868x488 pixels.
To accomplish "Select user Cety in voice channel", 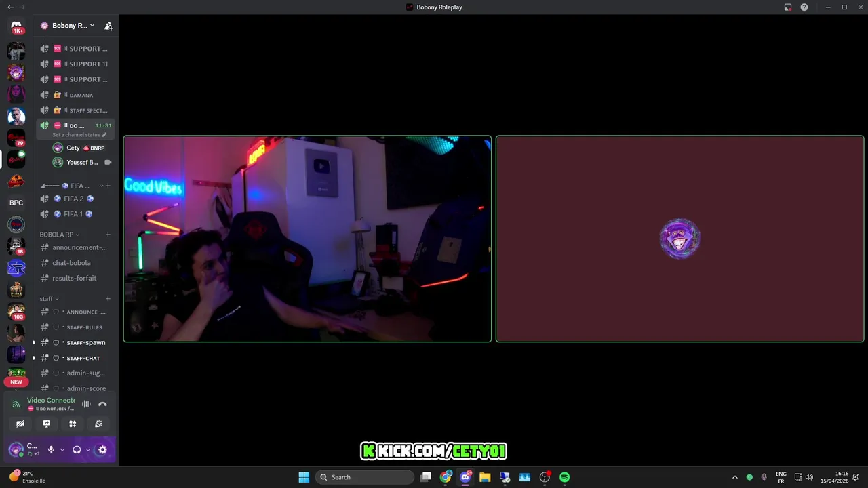I will (x=82, y=148).
